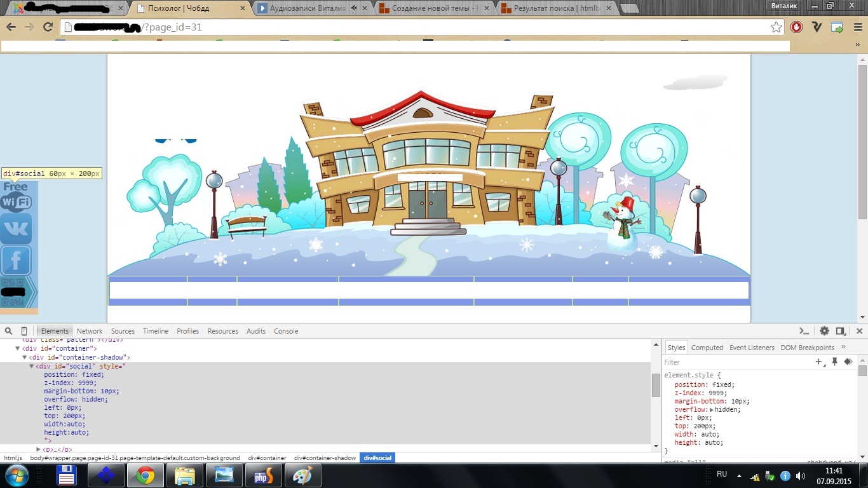The height and width of the screenshot is (488, 868).
Task: Select div#container in the breadcrumb bar
Action: click(x=267, y=457)
